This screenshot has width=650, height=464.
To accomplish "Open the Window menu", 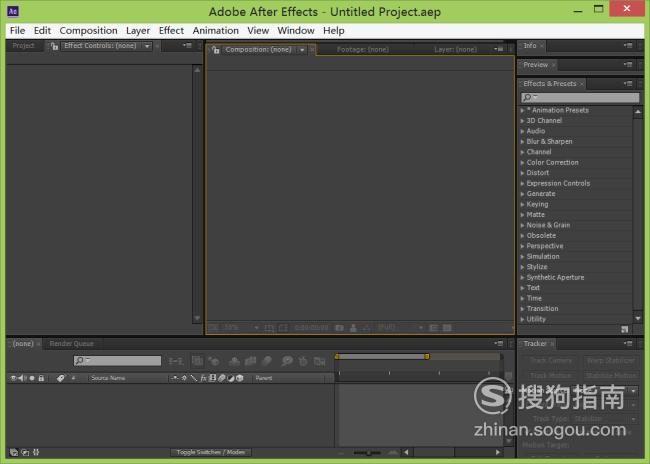I will (x=296, y=31).
